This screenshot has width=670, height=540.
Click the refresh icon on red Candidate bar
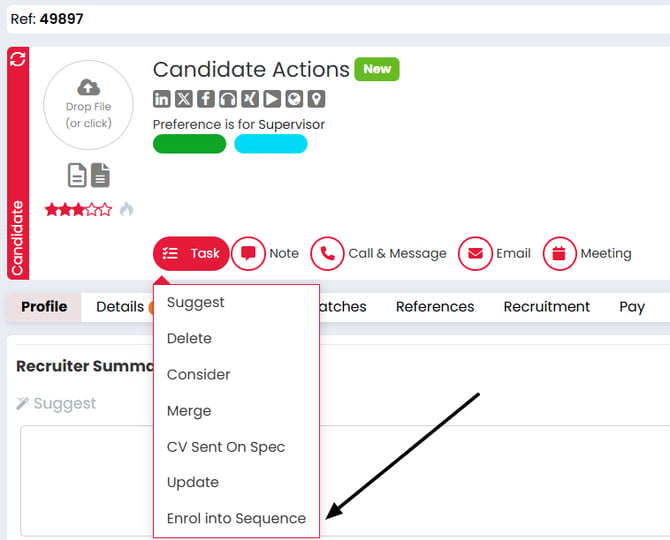click(18, 59)
